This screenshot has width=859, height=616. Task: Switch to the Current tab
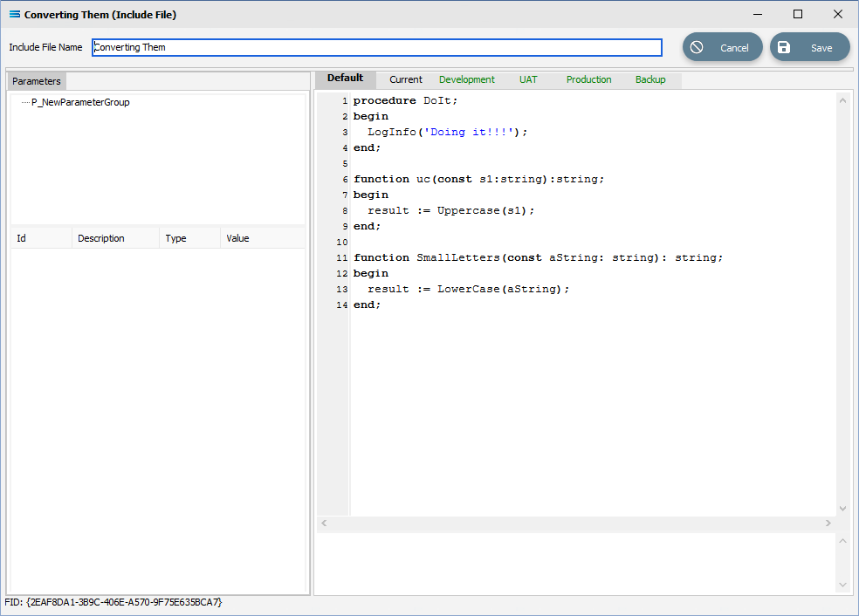405,80
